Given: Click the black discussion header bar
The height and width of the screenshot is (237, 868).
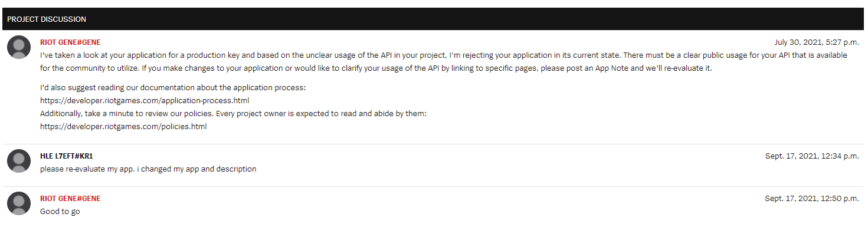Looking at the screenshot, I should 433,19.
